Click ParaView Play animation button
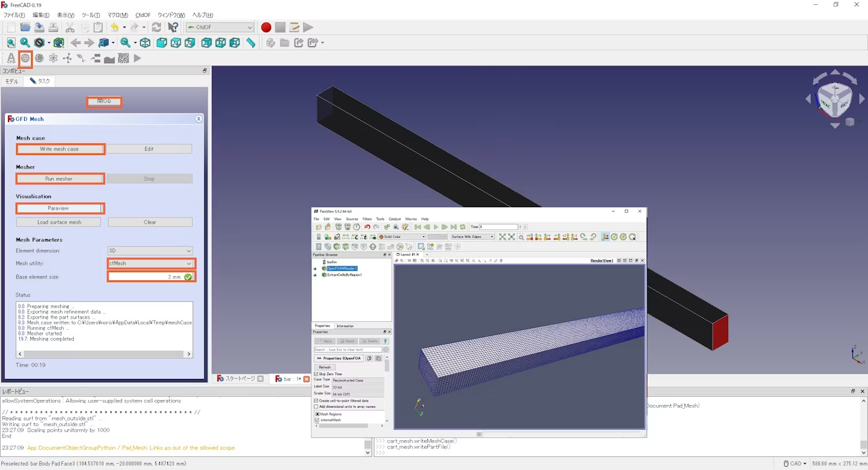 click(436, 227)
